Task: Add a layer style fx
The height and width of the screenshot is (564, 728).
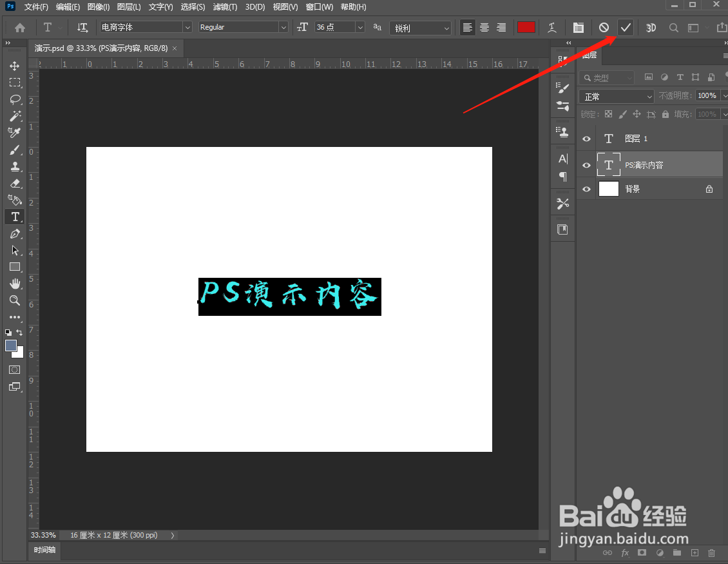Action: 625,553
